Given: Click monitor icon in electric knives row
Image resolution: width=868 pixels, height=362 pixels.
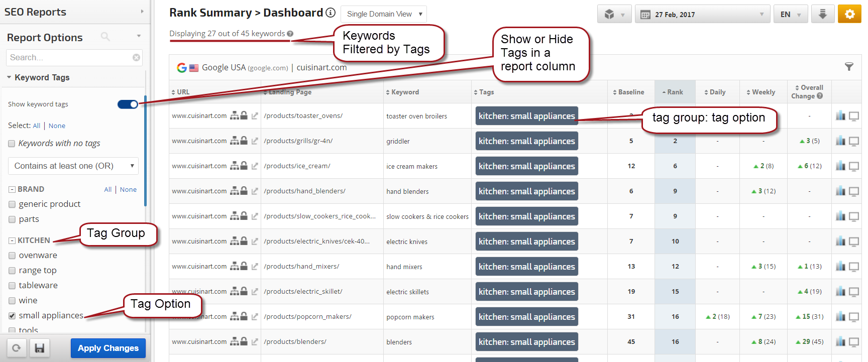Looking at the screenshot, I should click(x=854, y=242).
